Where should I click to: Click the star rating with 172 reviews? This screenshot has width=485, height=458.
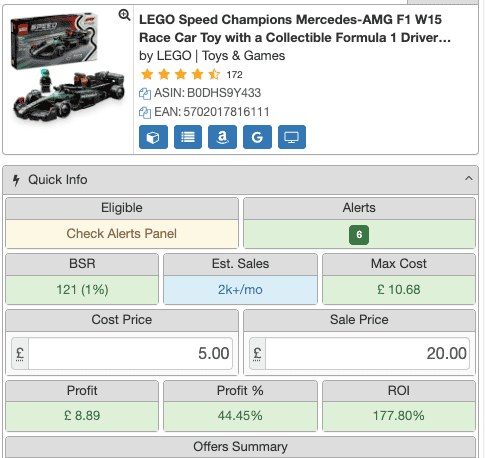point(191,74)
